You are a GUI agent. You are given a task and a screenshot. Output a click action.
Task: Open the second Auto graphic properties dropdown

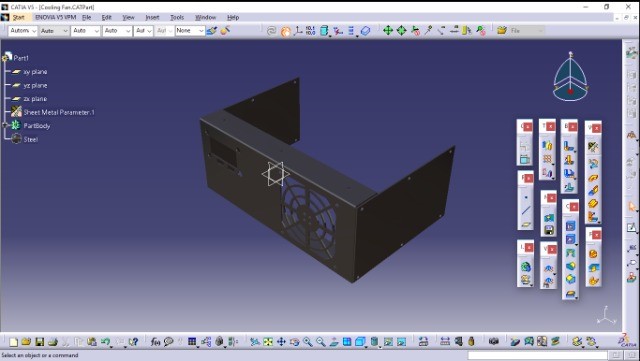click(x=54, y=31)
